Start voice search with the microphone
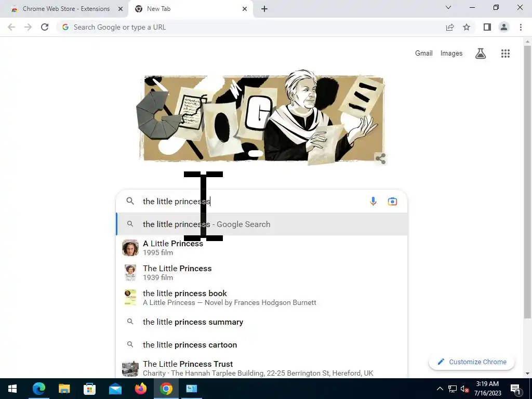 (x=373, y=201)
